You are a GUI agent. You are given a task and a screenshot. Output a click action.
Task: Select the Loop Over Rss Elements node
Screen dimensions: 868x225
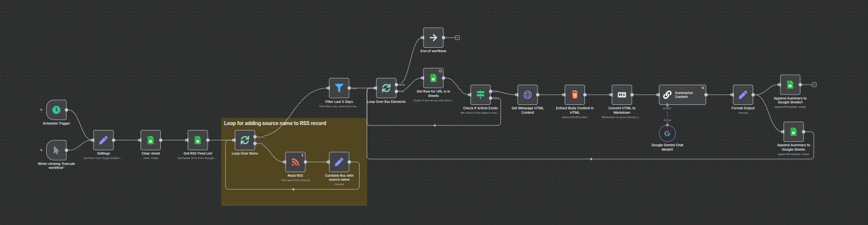[x=386, y=88]
